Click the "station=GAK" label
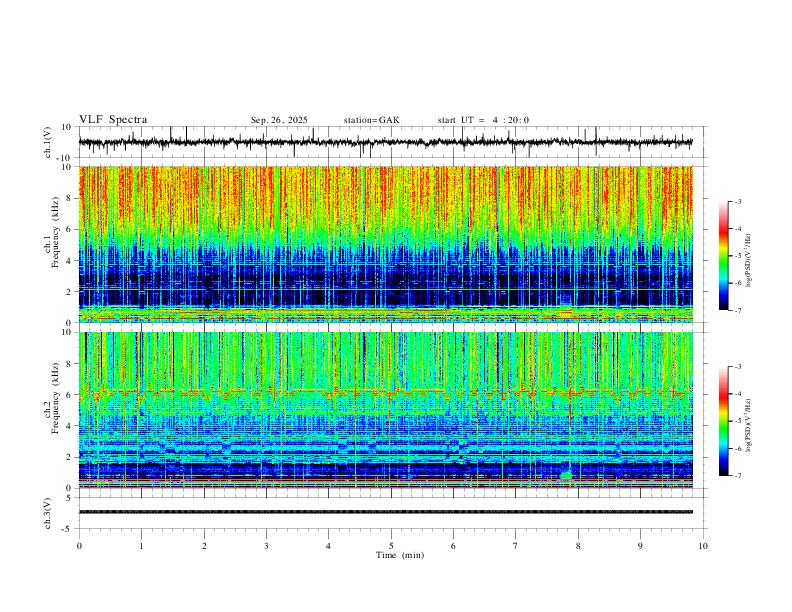Viewport: 792px width, 612px height. coord(372,120)
